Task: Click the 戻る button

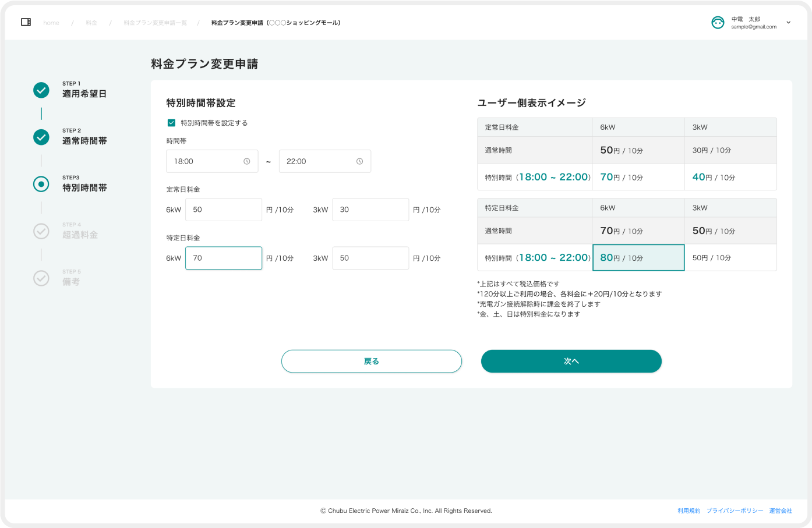Action: (x=371, y=361)
